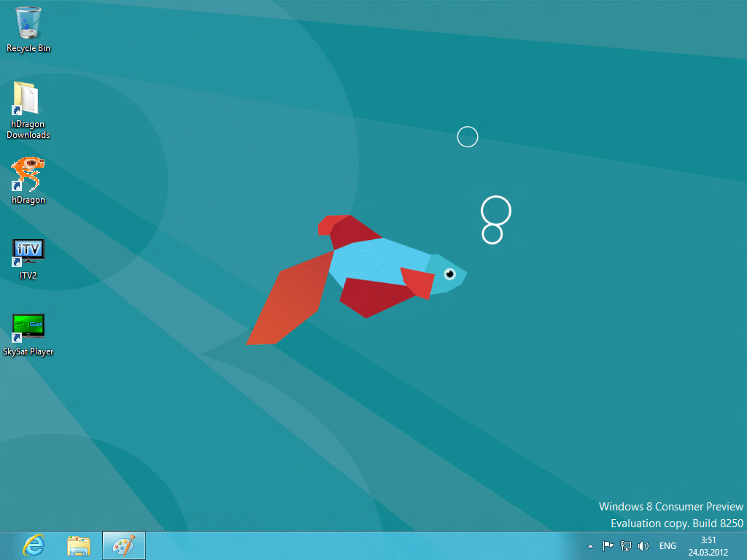747x560 pixels.
Task: Click the 'Recycle Bin' label text
Action: click(x=28, y=48)
